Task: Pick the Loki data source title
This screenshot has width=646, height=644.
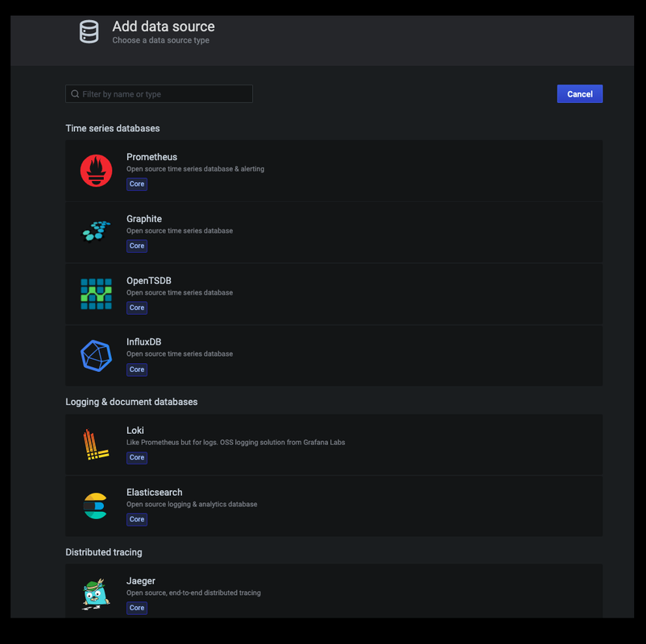Action: [x=135, y=431]
